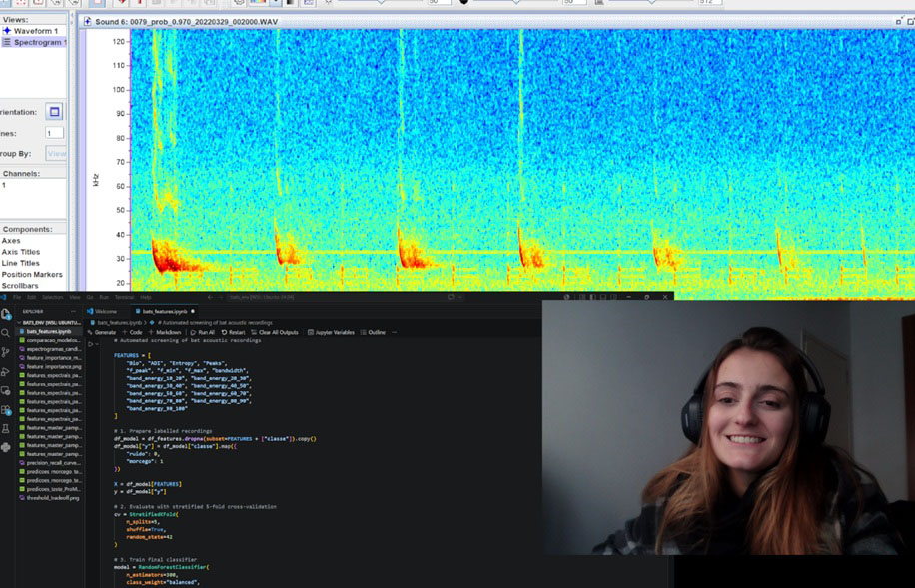Open the Terminal menu
915x588 pixels.
(x=124, y=297)
